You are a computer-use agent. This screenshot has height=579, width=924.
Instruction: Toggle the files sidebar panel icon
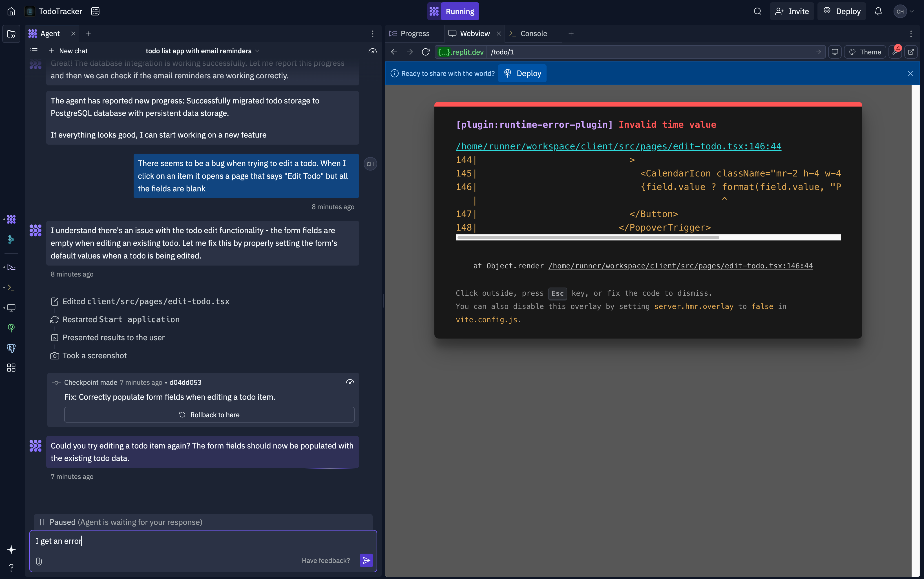tap(11, 34)
